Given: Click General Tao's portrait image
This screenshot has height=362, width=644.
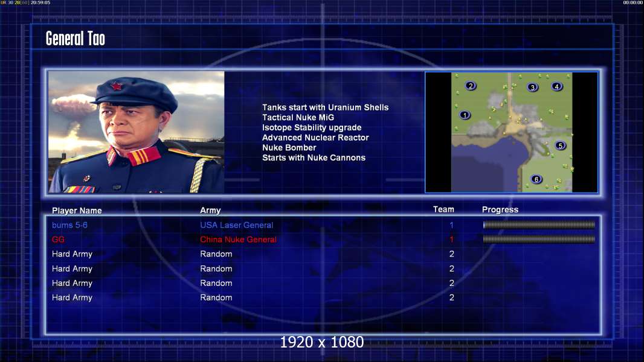Looking at the screenshot, I should (x=137, y=132).
